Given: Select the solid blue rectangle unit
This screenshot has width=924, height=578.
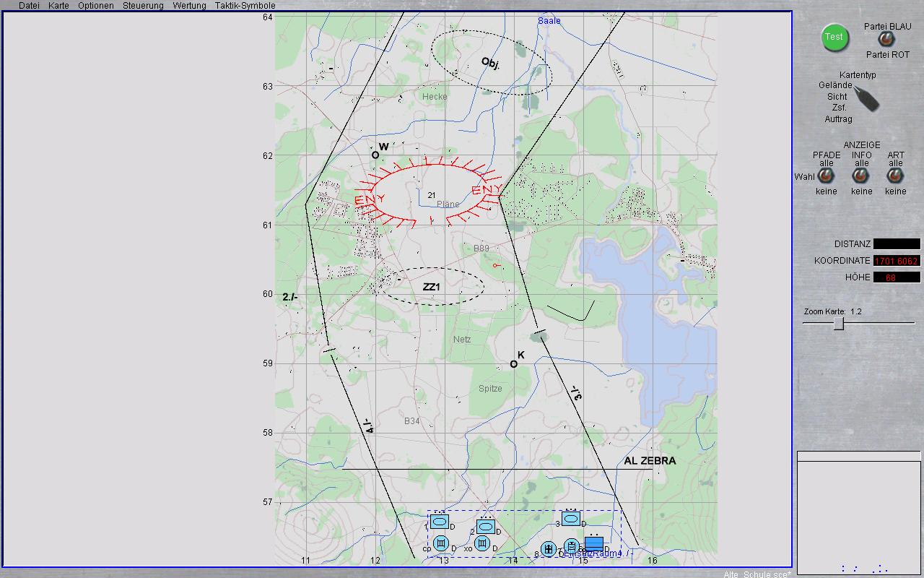Looking at the screenshot, I should [594, 543].
